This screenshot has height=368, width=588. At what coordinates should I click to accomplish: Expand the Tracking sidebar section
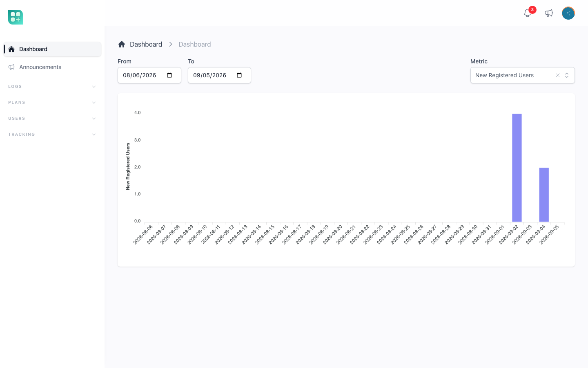(52, 135)
